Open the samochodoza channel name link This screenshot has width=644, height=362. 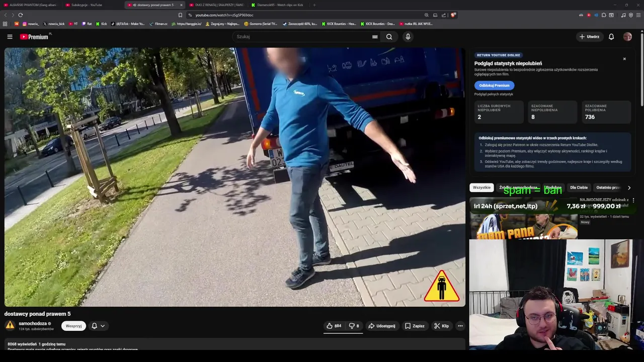(33, 323)
